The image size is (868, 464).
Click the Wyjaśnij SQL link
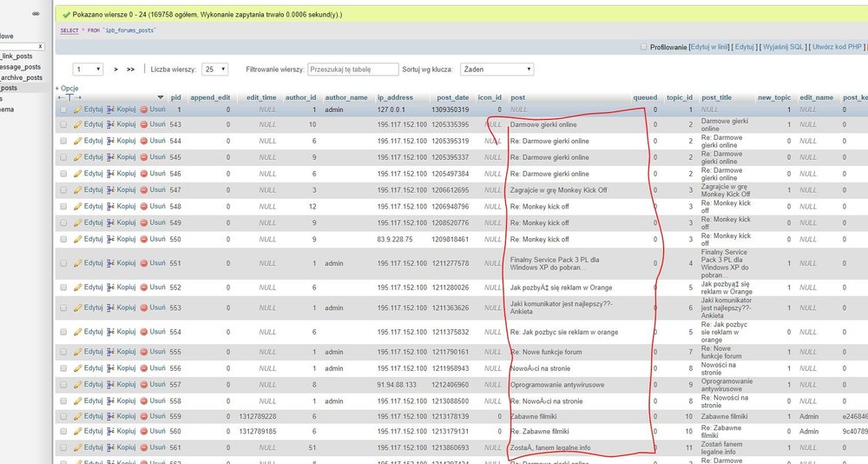[782, 47]
